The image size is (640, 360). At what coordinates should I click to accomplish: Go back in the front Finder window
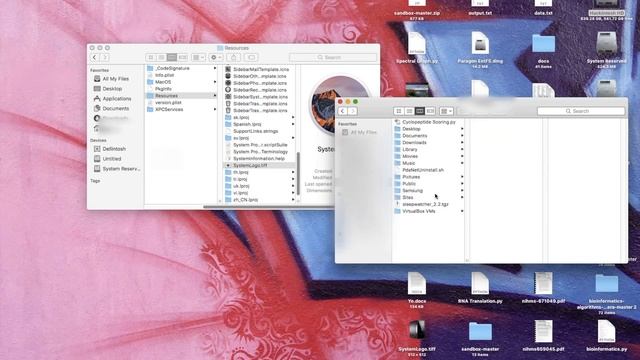343,111
